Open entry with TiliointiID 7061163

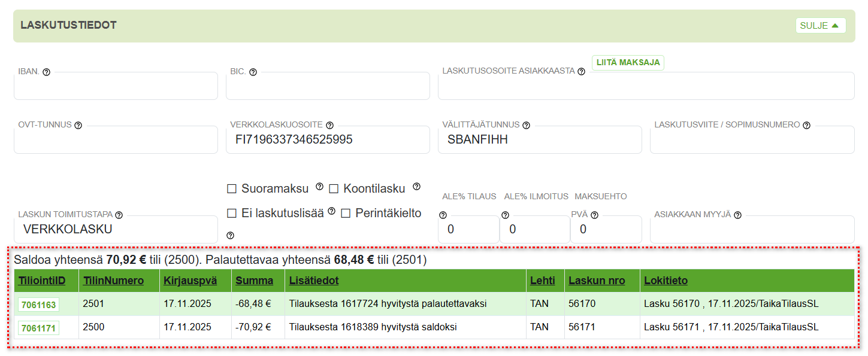(x=38, y=305)
